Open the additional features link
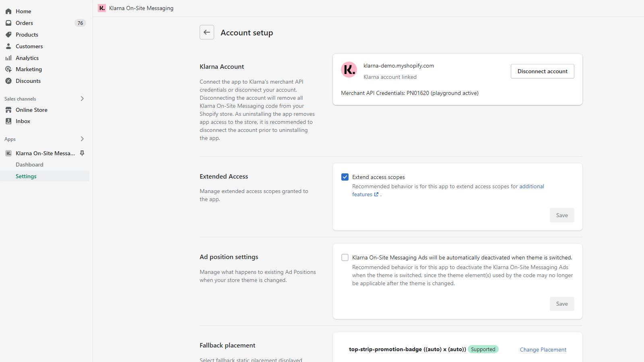 (x=531, y=186)
